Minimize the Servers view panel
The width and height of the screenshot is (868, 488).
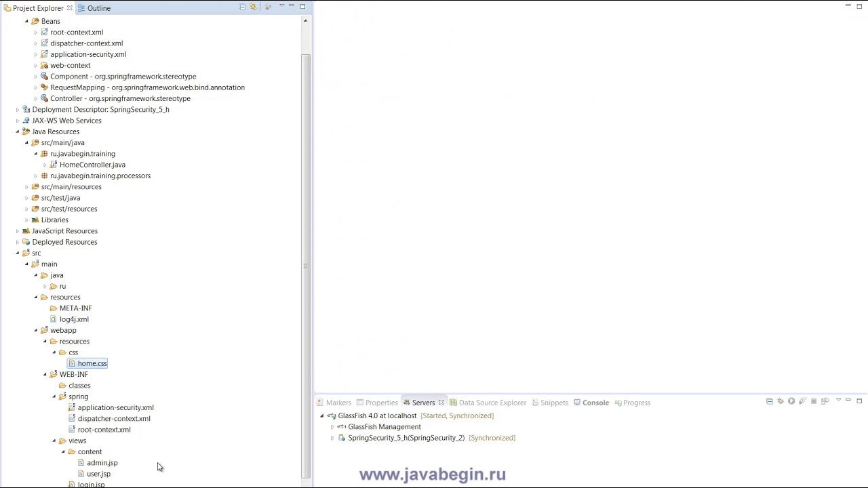click(848, 401)
